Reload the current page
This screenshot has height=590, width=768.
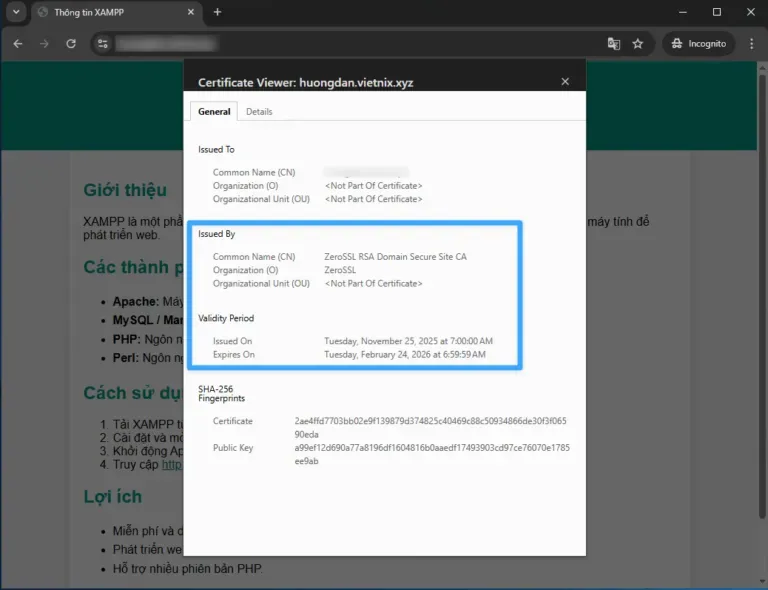(x=71, y=44)
